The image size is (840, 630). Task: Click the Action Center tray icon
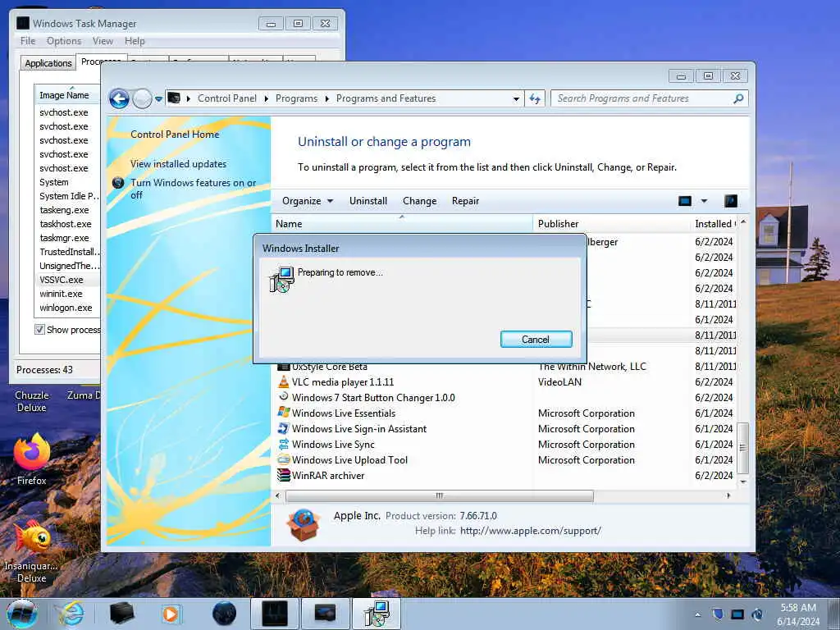click(x=718, y=614)
